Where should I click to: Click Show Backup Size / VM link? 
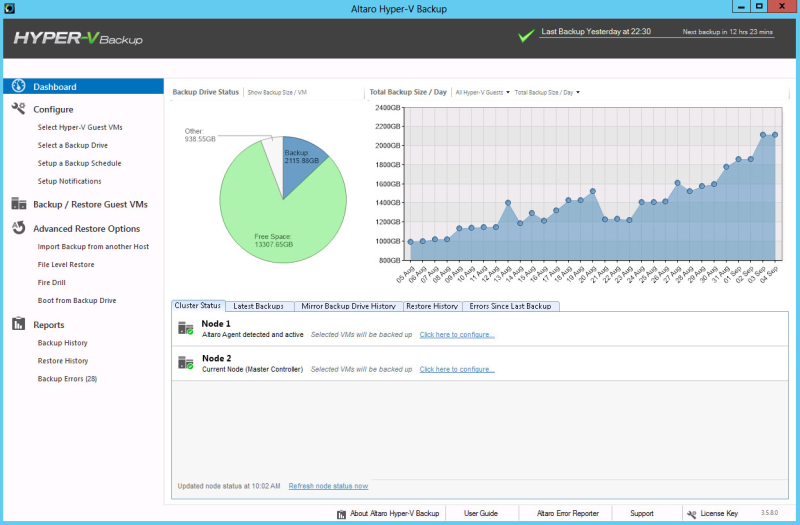pos(277,92)
